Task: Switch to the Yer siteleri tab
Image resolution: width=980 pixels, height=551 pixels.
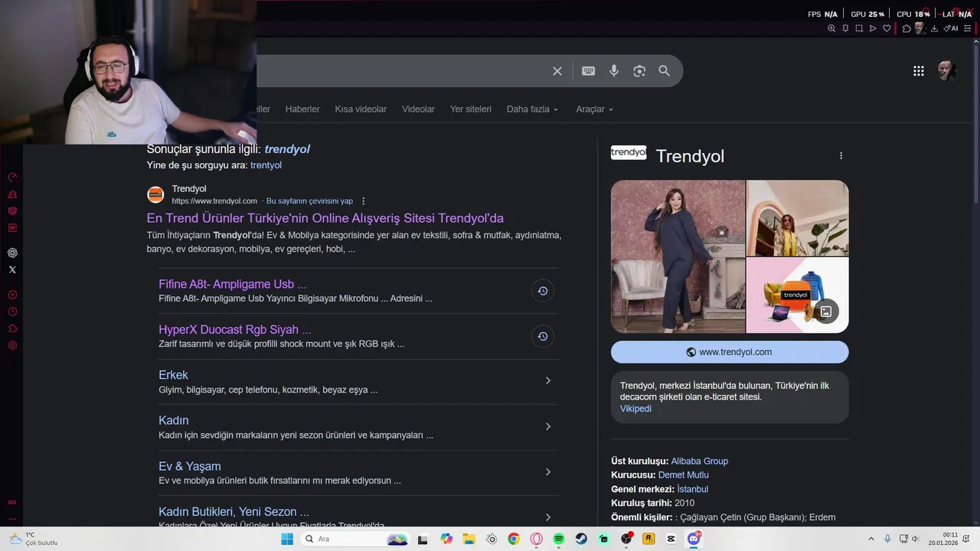Action: (x=471, y=109)
